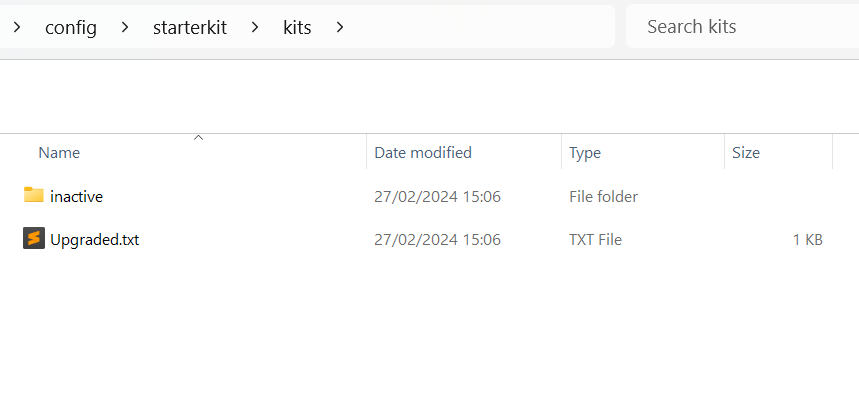Click the kits breadcrumb segment
The image size is (859, 414).
297,27
